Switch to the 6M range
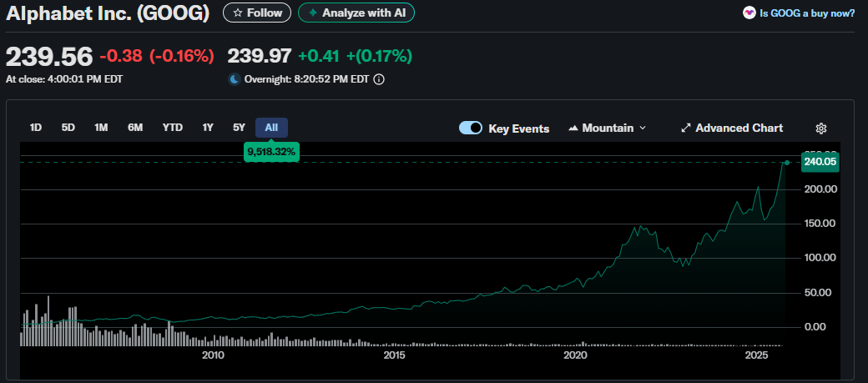Screen dimensions: 868x383 [135, 128]
